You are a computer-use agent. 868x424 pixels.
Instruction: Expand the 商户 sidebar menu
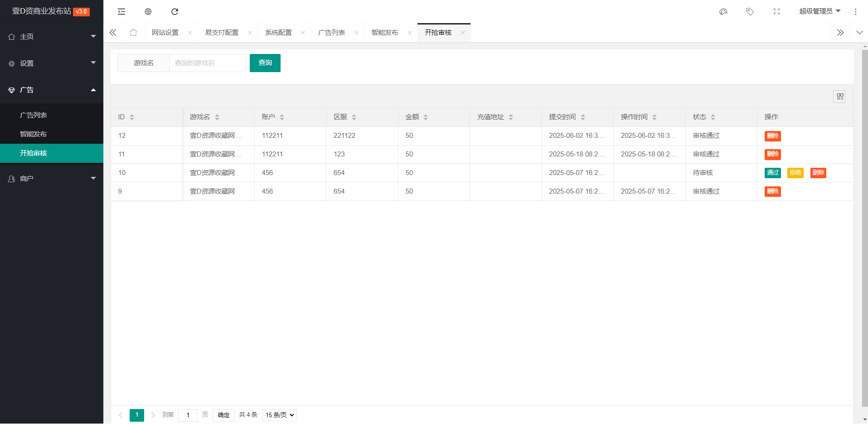click(x=52, y=179)
